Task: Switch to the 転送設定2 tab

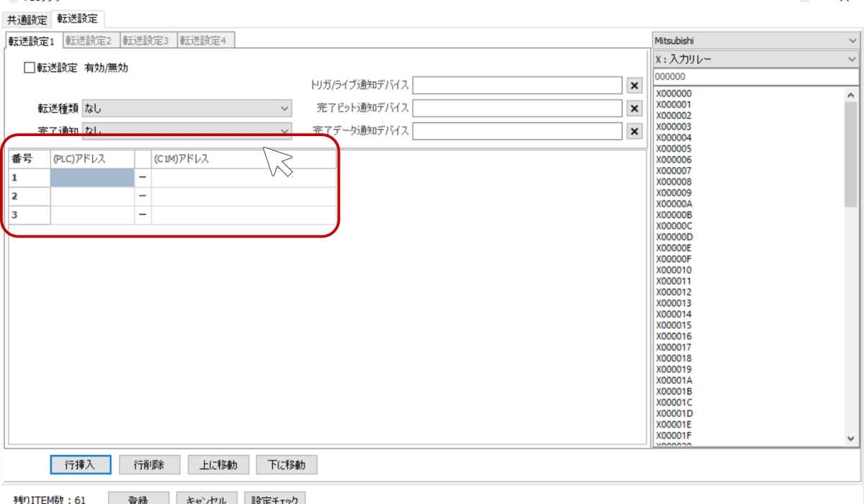Action: pos(89,41)
